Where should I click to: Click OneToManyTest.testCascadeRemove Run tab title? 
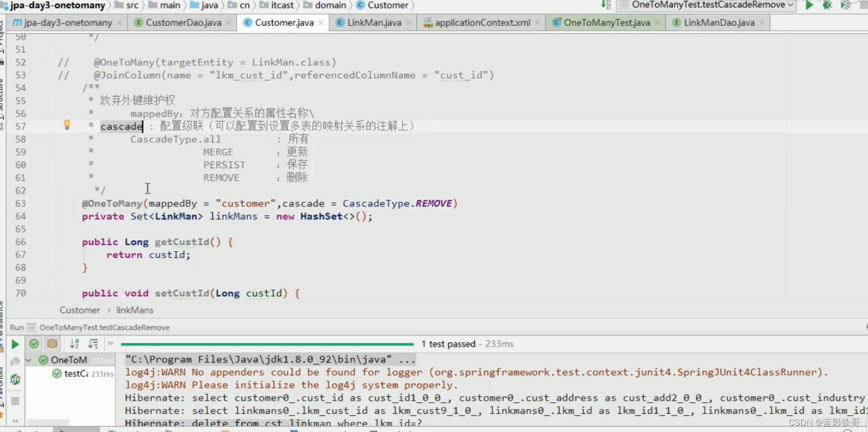click(104, 328)
